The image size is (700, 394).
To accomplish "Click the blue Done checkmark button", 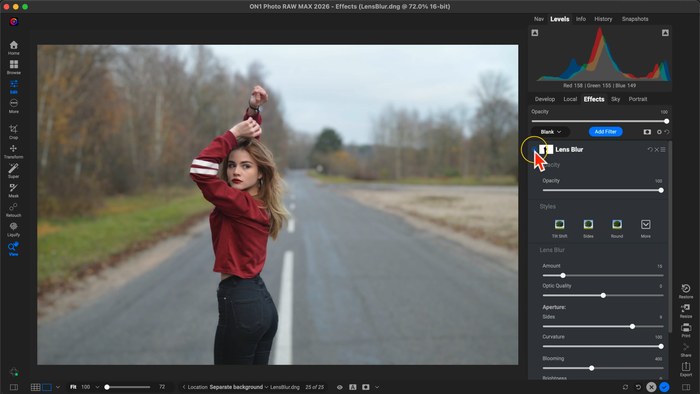I will tap(664, 387).
